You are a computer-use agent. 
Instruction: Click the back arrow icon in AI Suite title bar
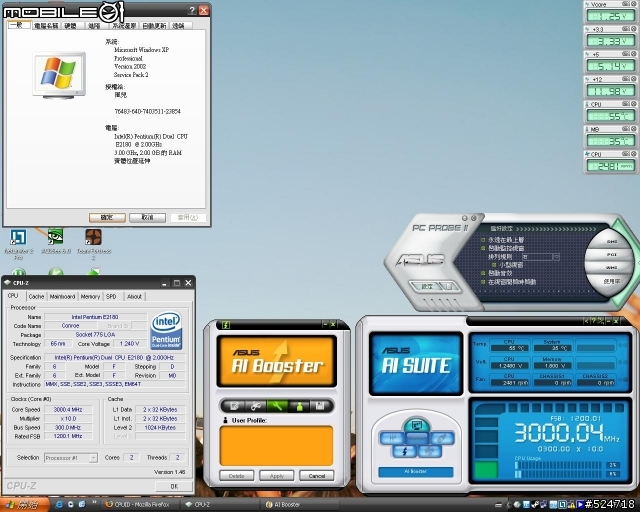pos(587,321)
